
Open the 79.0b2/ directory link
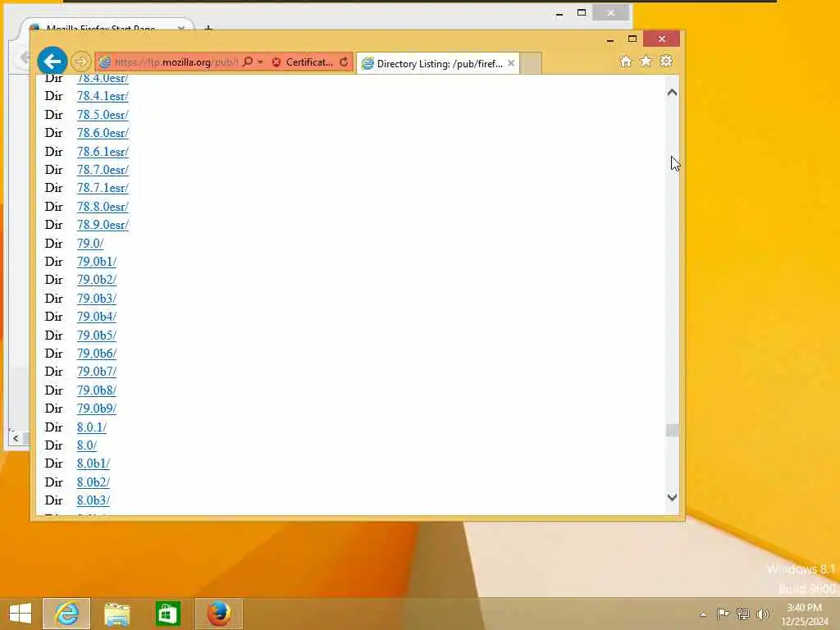(97, 281)
